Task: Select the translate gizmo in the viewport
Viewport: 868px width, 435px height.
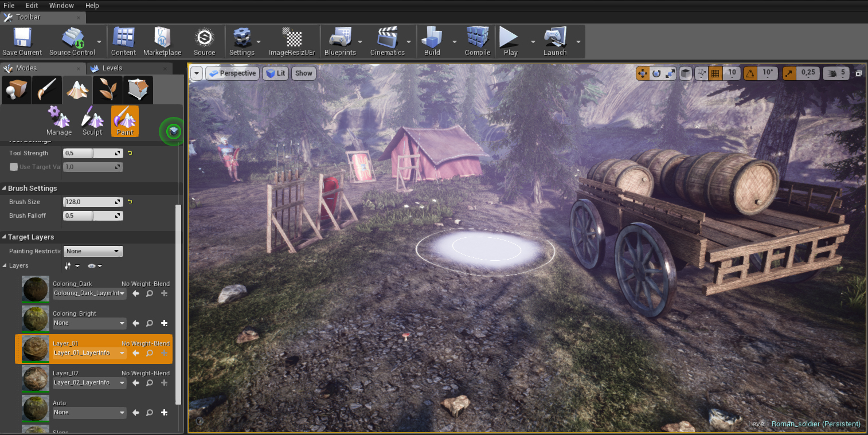Action: click(643, 73)
